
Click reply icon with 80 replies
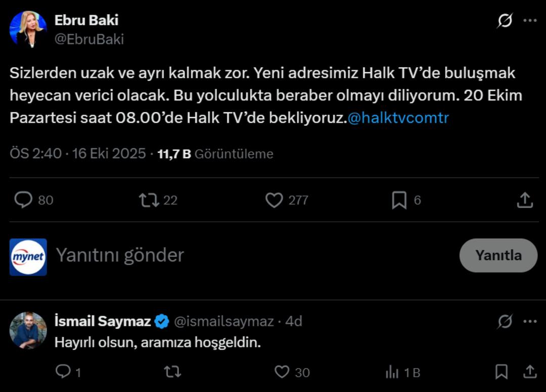coord(23,200)
